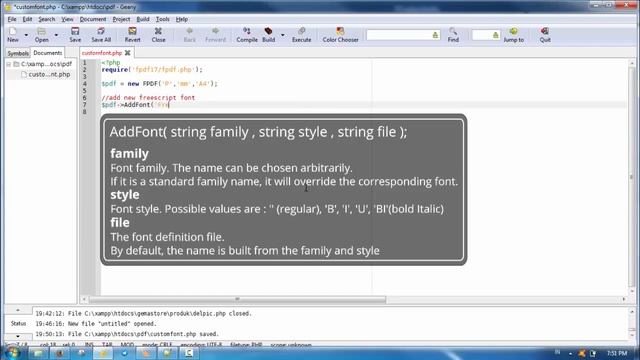Image resolution: width=640 pixels, height=360 pixels.
Task: Click the Status tab in the message panel
Action: (18, 323)
